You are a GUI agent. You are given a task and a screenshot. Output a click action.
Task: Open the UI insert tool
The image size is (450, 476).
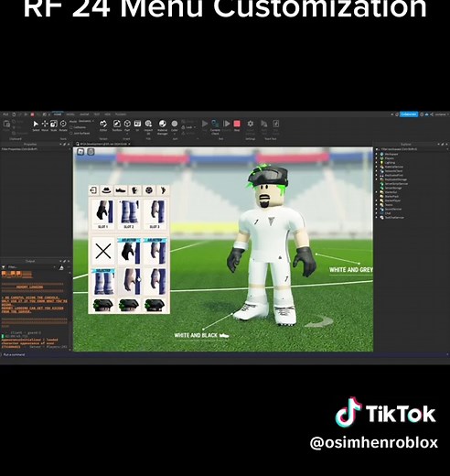pyautogui.click(x=137, y=125)
